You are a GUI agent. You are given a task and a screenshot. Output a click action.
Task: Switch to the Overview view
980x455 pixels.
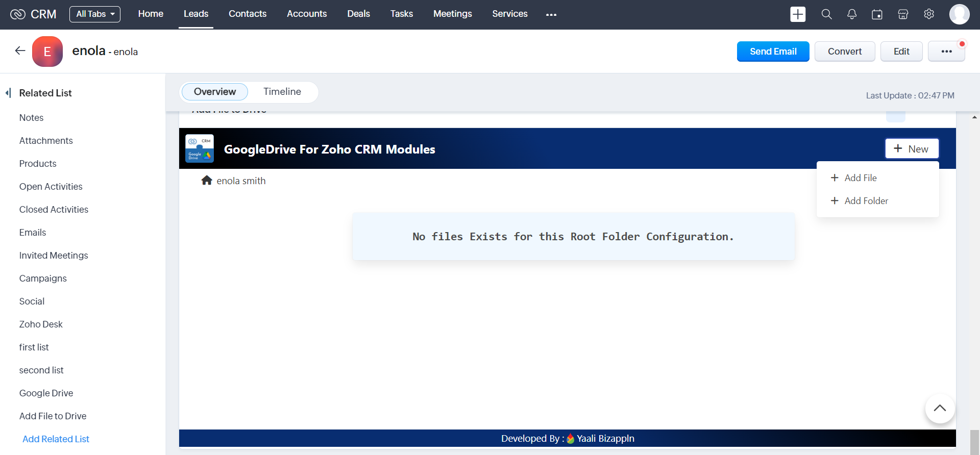tap(214, 92)
